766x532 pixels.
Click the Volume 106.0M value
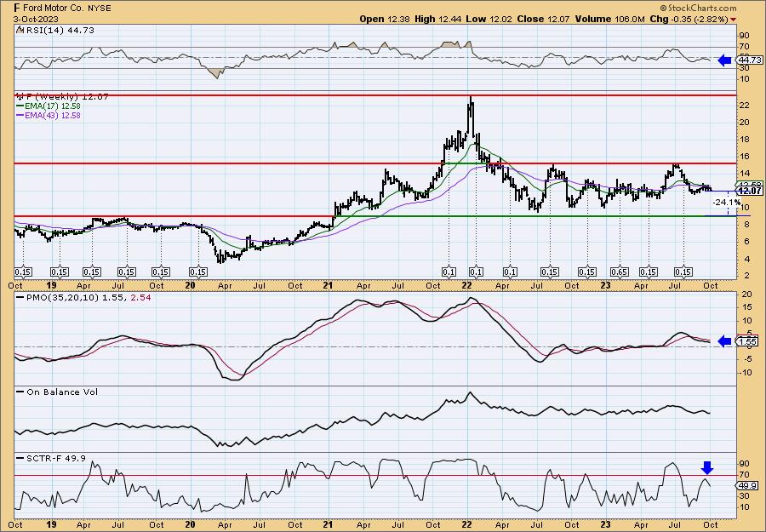pyautogui.click(x=610, y=19)
